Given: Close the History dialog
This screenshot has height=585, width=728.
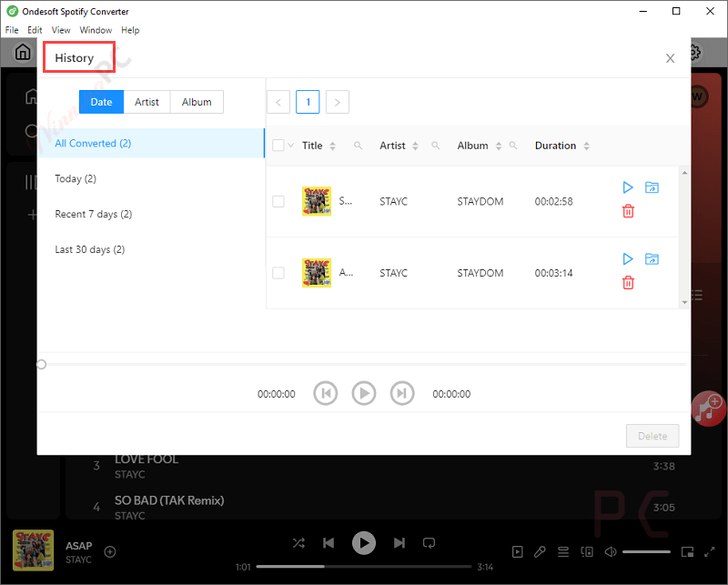Looking at the screenshot, I should coord(670,58).
